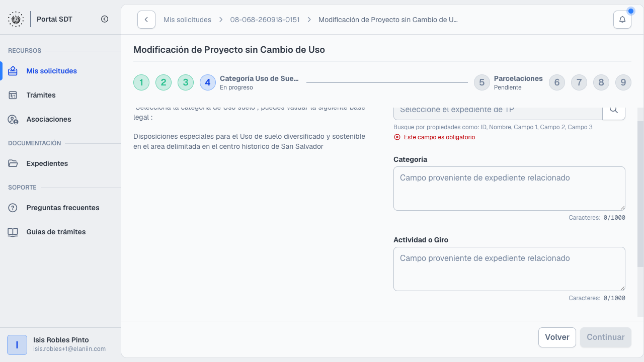Click the page title 'Modificación de Proyecto sin Cambio de Uso'
This screenshot has width=644, height=362.
pos(229,50)
